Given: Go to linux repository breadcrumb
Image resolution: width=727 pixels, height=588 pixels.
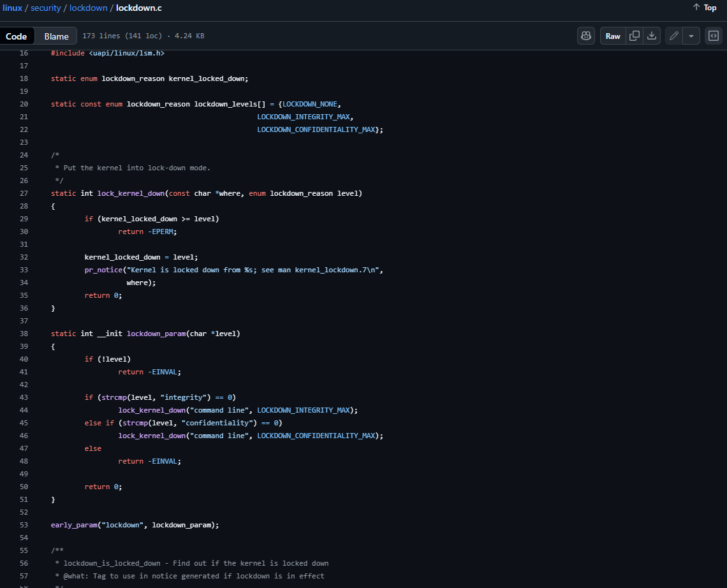Looking at the screenshot, I should click(x=12, y=8).
